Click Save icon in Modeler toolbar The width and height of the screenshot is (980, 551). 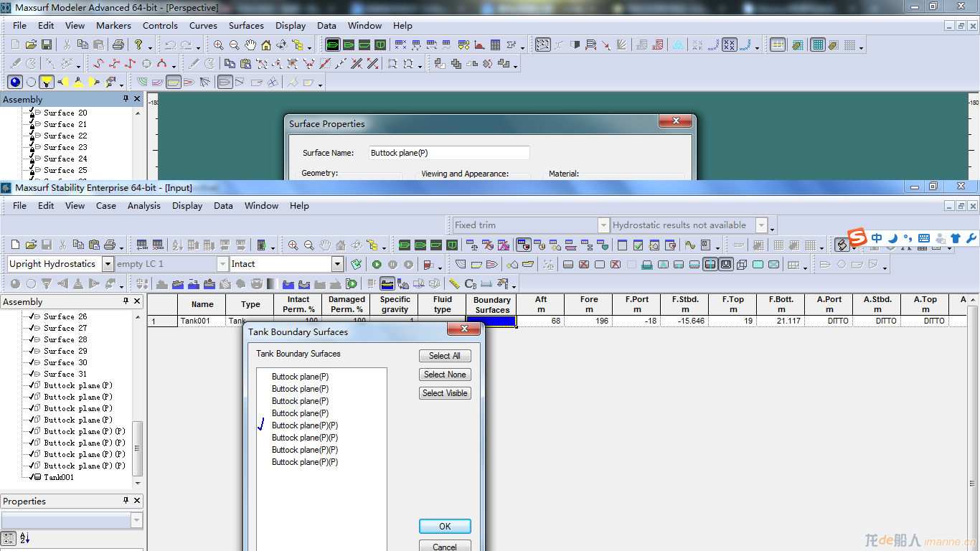click(47, 44)
